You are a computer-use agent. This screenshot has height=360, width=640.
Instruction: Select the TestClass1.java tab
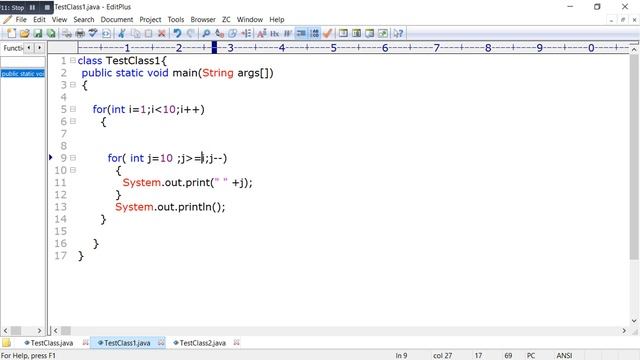124,343
